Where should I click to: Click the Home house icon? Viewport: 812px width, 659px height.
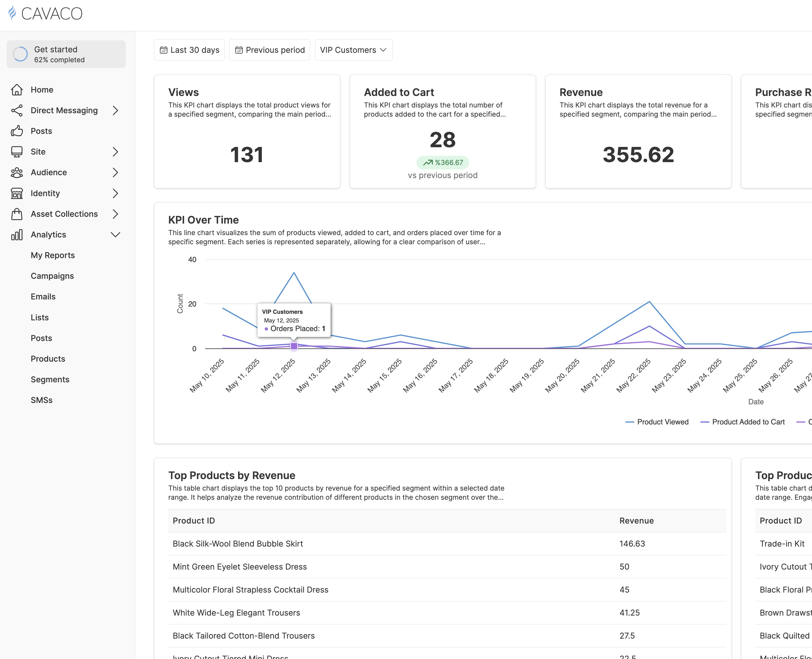click(17, 90)
